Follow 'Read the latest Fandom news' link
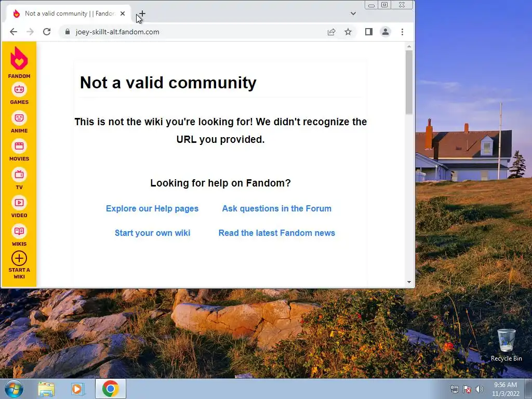Screen dimensions: 532x399 pos(276,233)
